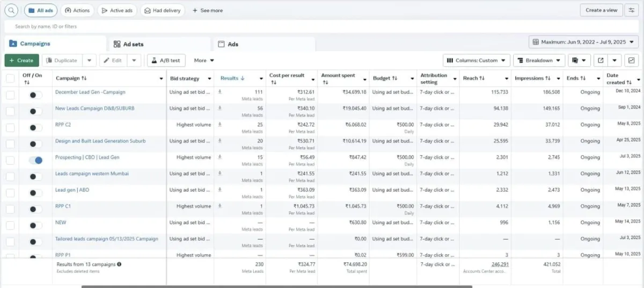Open Campaign column menu arrow
Viewport: 644px width, 288px height.
click(162, 78)
